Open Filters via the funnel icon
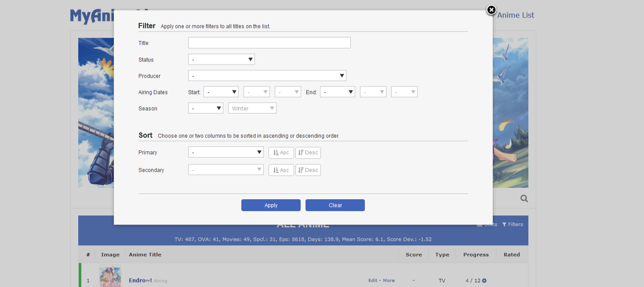 coord(504,224)
